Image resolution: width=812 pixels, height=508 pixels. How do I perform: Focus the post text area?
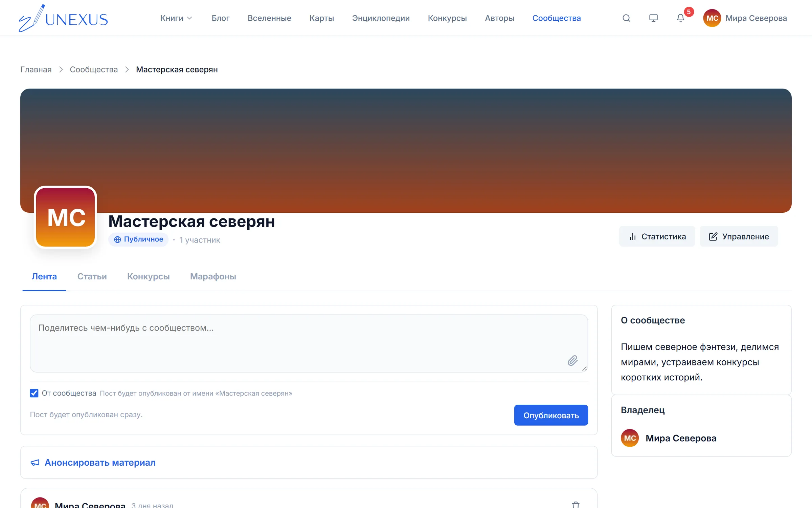coord(309,343)
